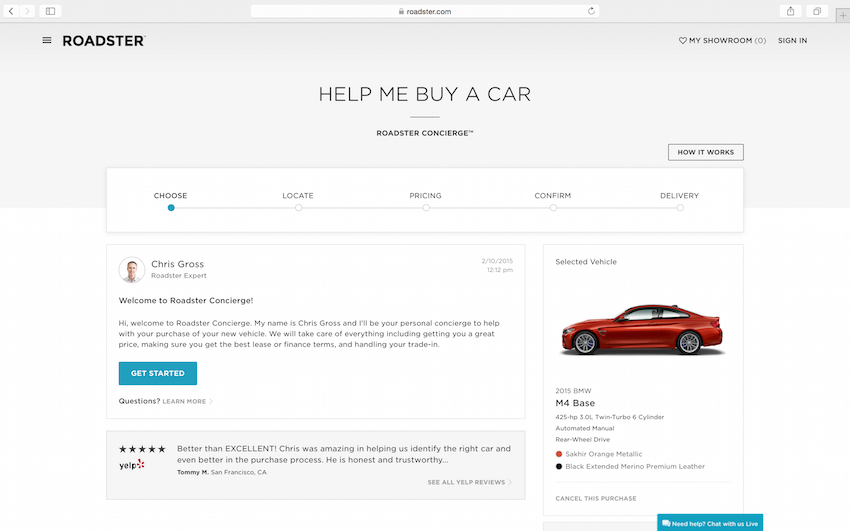Click the browser forward arrow
Image resolution: width=850 pixels, height=531 pixels.
[27, 11]
